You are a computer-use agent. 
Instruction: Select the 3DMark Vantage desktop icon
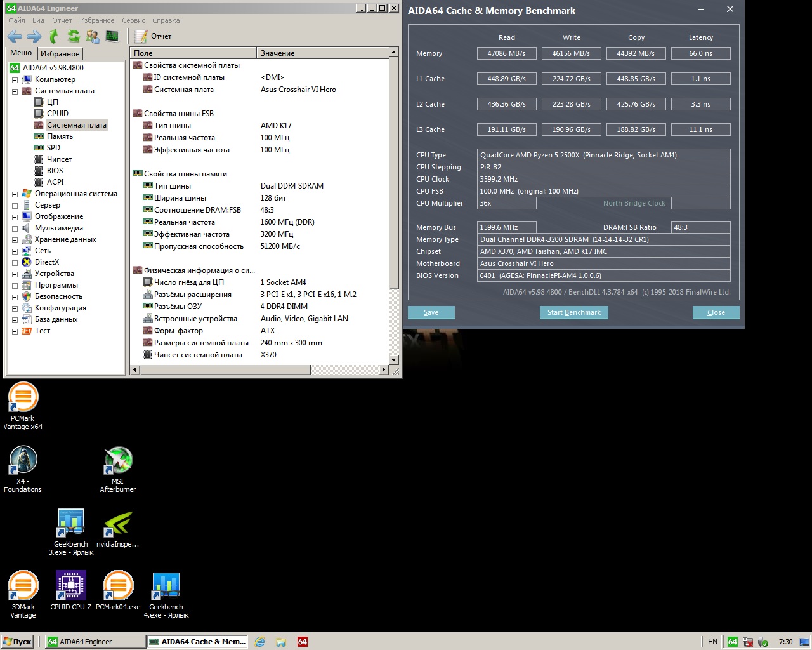pyautogui.click(x=23, y=595)
